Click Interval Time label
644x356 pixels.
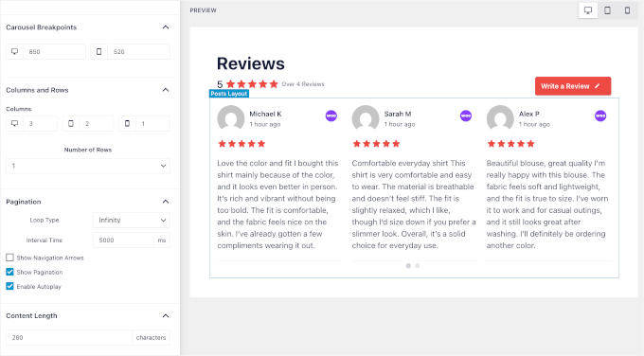click(45, 240)
